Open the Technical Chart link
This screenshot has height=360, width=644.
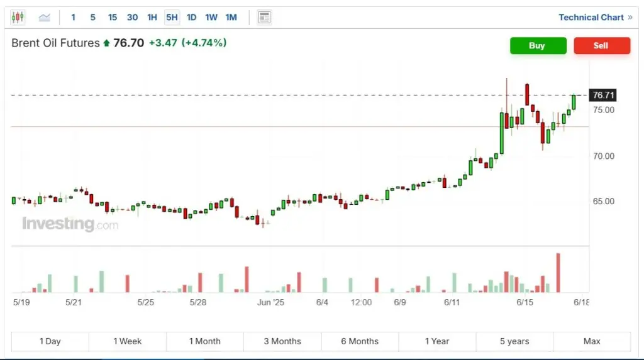[x=595, y=17]
